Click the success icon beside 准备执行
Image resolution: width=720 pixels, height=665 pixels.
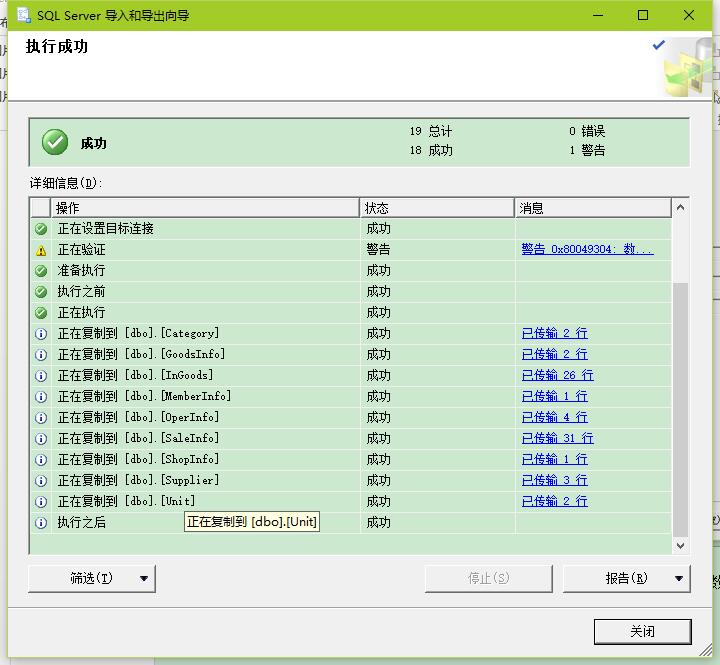41,271
